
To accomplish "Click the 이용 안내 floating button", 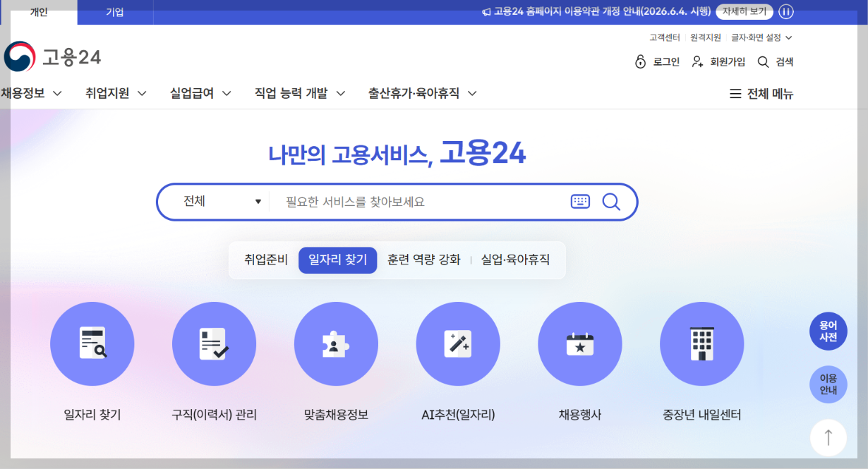I will tap(828, 384).
